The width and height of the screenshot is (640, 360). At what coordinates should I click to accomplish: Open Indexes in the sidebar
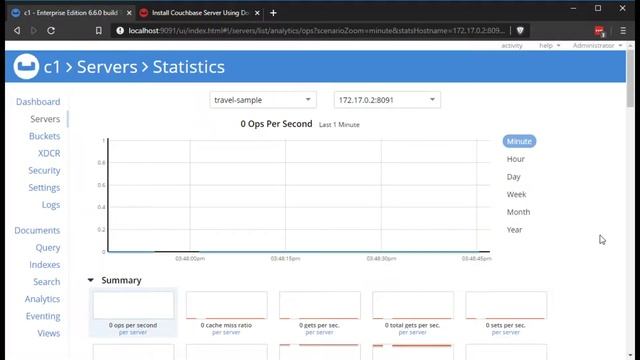(x=44, y=264)
